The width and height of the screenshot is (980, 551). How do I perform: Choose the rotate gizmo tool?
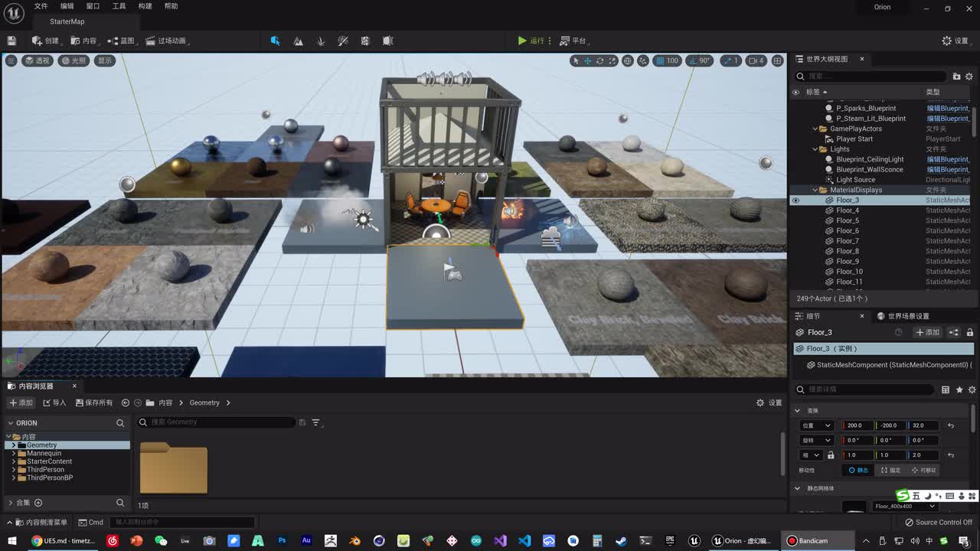(600, 60)
